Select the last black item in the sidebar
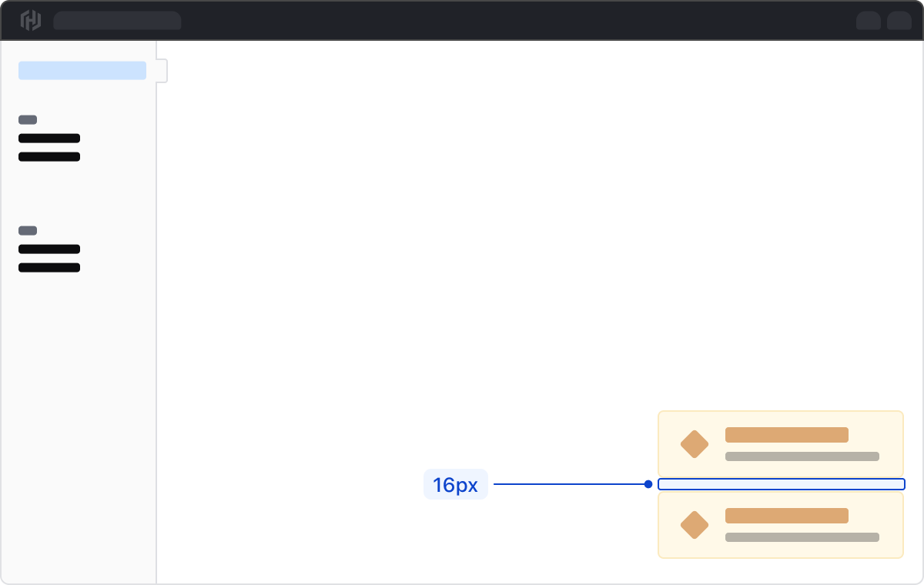This screenshot has width=924, height=585. tap(49, 268)
